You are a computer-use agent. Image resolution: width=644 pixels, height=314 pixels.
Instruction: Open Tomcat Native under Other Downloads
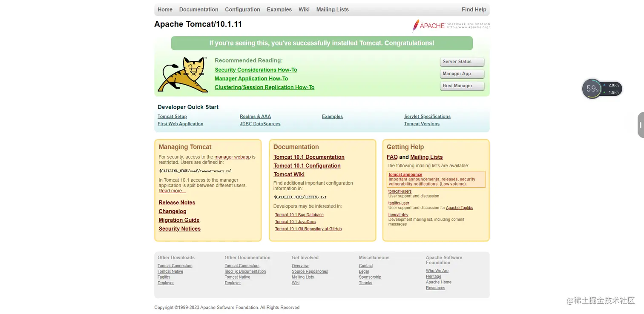click(x=170, y=271)
